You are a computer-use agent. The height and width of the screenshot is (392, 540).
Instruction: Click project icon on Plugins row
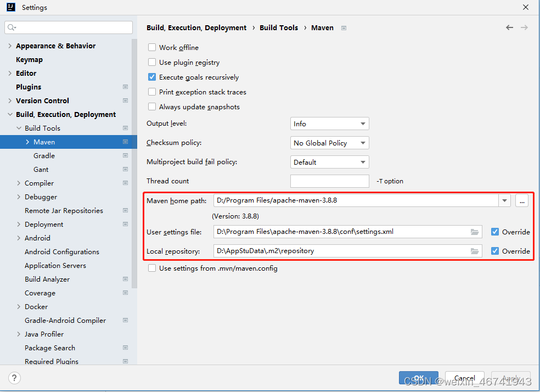(125, 87)
